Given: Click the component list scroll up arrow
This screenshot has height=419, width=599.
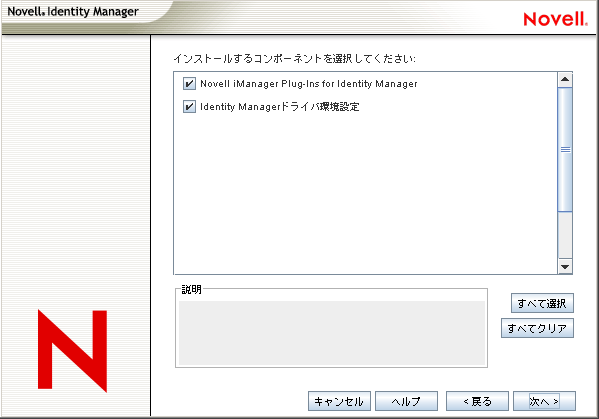Looking at the screenshot, I should [x=565, y=80].
